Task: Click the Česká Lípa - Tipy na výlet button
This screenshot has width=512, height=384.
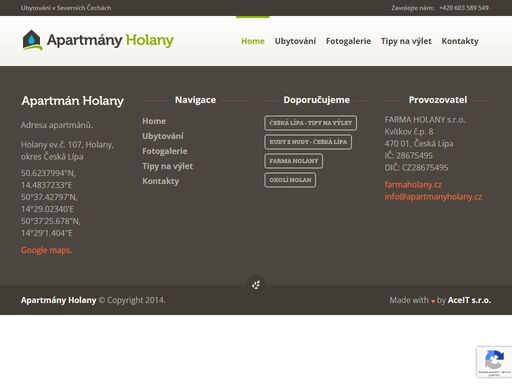Action: pos(311,123)
